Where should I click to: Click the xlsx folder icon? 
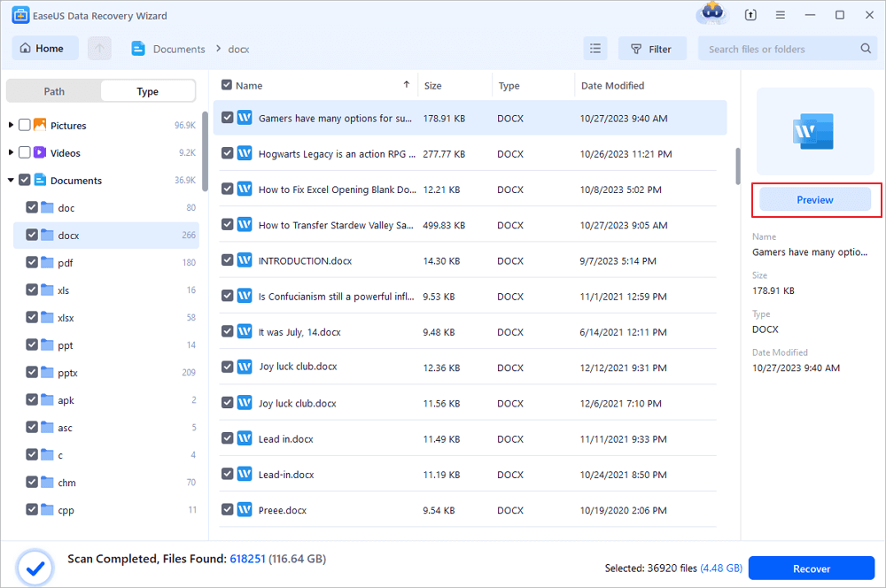pyautogui.click(x=48, y=317)
